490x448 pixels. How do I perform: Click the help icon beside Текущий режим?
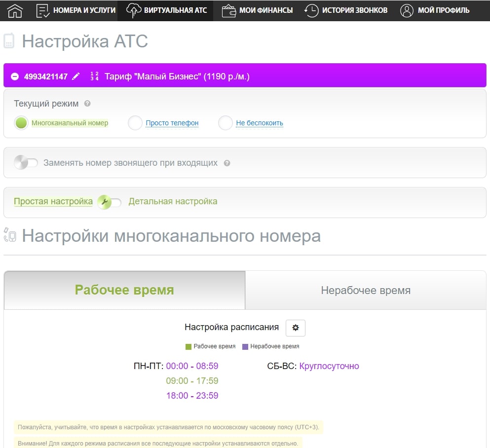[87, 104]
